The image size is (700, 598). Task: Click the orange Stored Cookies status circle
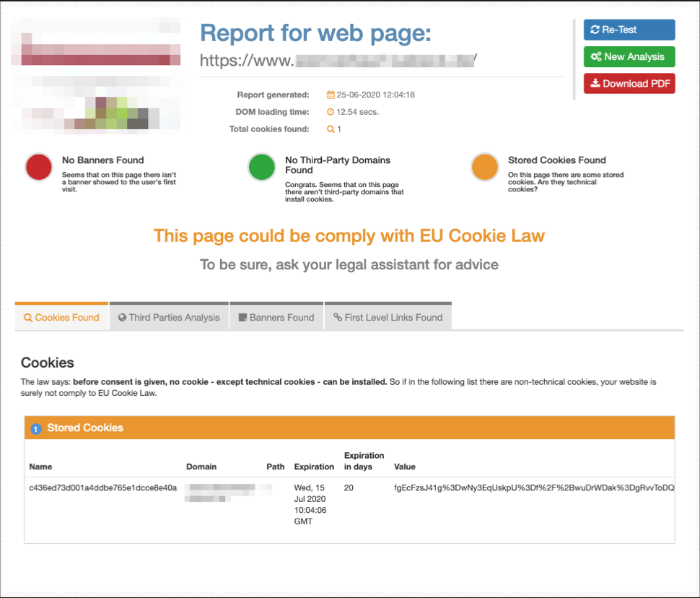[484, 167]
